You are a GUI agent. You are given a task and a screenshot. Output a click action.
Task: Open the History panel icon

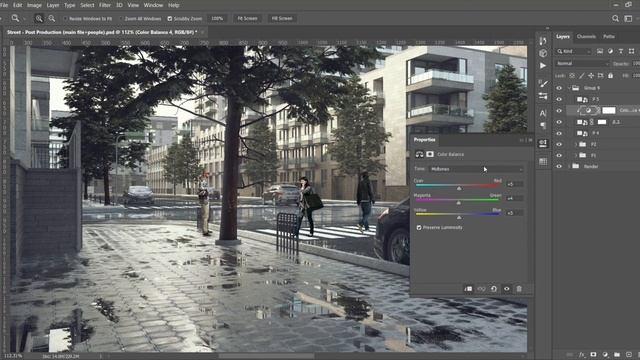tap(543, 40)
